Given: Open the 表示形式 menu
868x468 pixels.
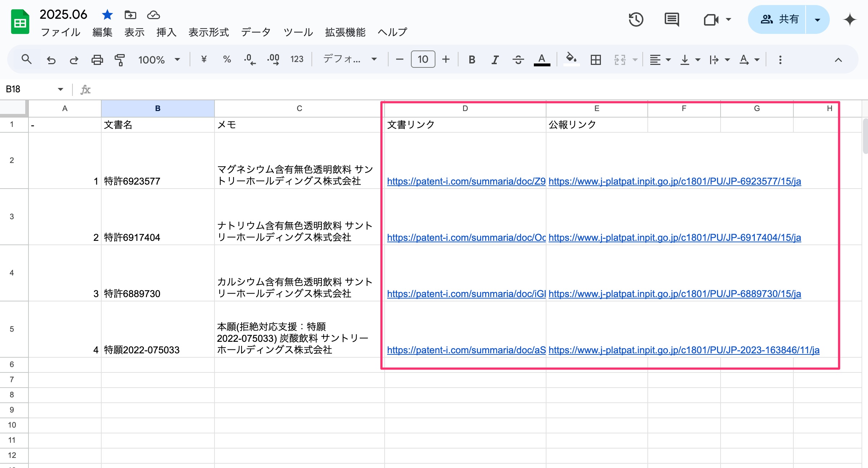Looking at the screenshot, I should [209, 32].
